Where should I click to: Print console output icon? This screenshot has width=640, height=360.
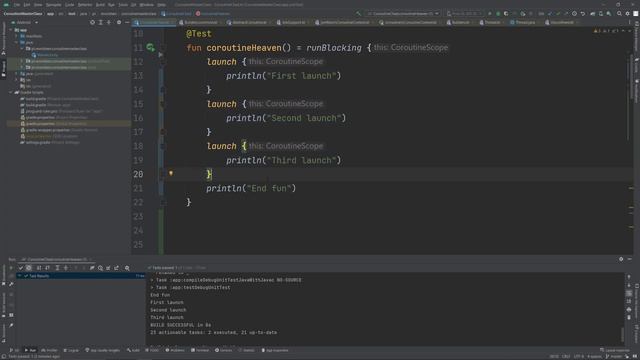(x=629, y=309)
